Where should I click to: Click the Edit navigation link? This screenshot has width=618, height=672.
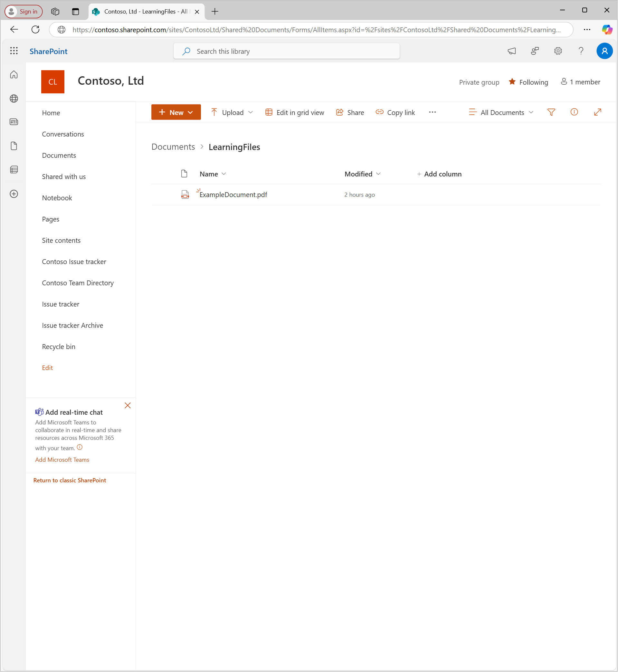pos(47,368)
